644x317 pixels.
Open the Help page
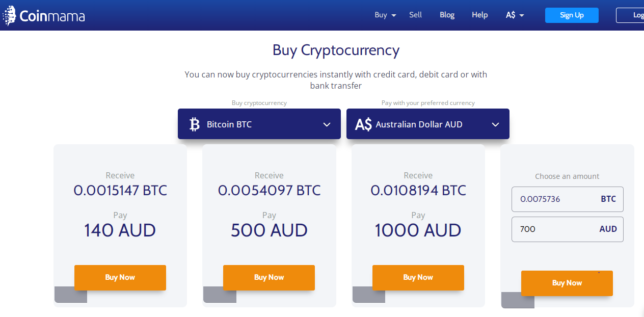pyautogui.click(x=479, y=15)
